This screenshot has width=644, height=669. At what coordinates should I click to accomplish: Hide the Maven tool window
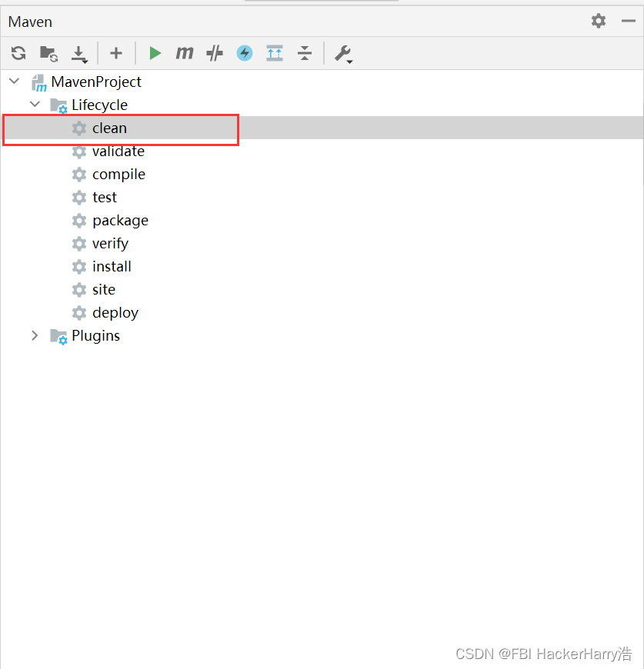628,21
